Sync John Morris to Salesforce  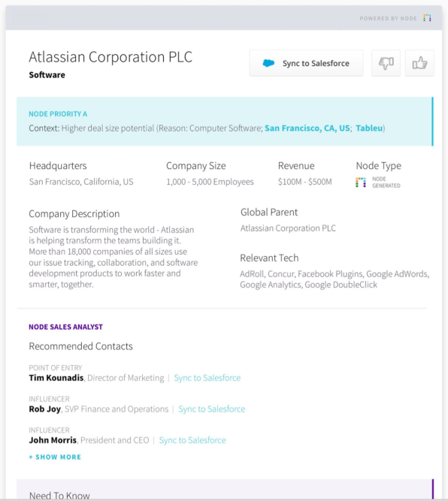pyautogui.click(x=192, y=440)
